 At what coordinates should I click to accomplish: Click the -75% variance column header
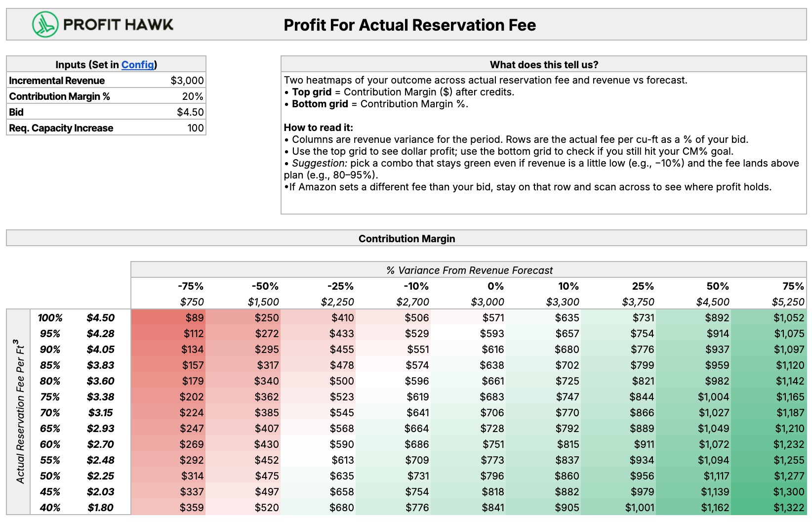tap(191, 286)
